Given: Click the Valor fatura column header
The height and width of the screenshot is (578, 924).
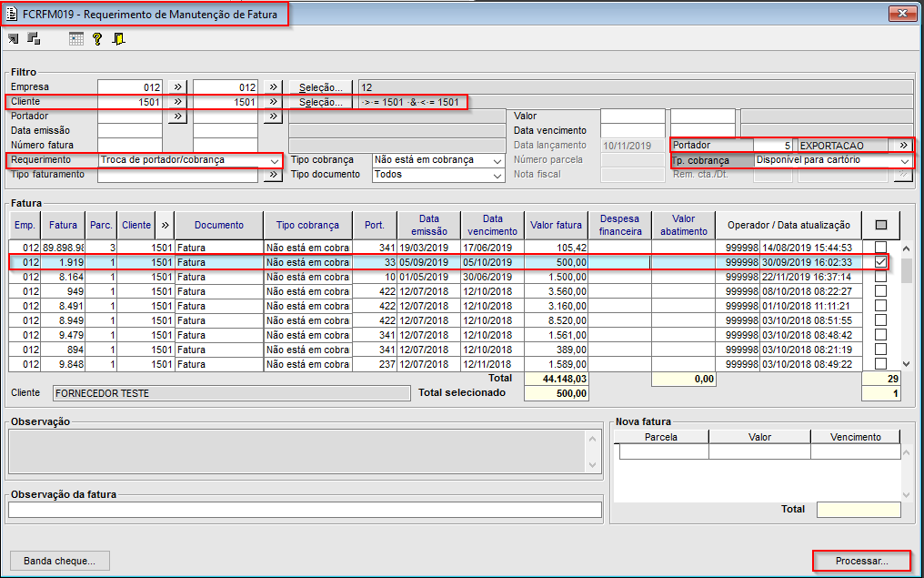Looking at the screenshot, I should tap(557, 225).
